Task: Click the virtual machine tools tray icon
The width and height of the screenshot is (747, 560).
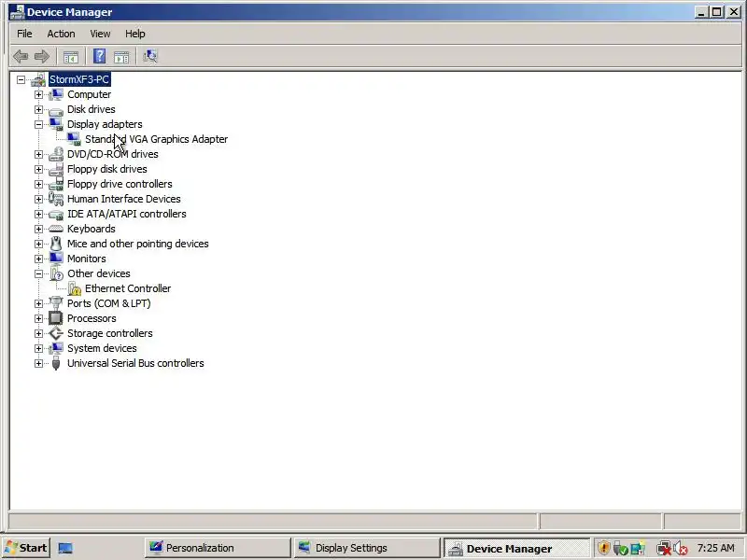Action: (x=638, y=549)
